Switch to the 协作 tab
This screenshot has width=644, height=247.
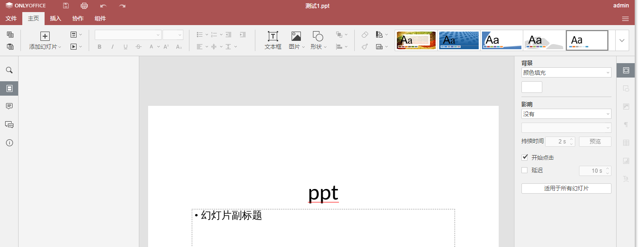pos(78,19)
